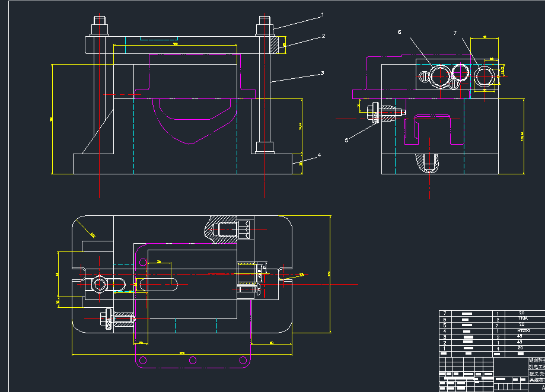Viewport: 545px width, 392px height.
Task: Click callout number 2 beside the hatched plate
Action: [324, 36]
